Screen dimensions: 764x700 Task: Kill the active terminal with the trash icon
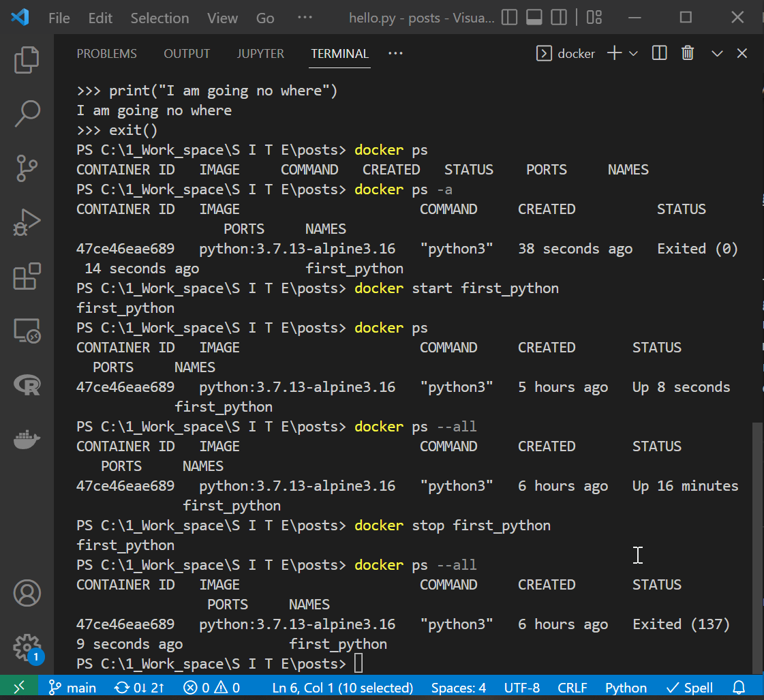click(688, 52)
